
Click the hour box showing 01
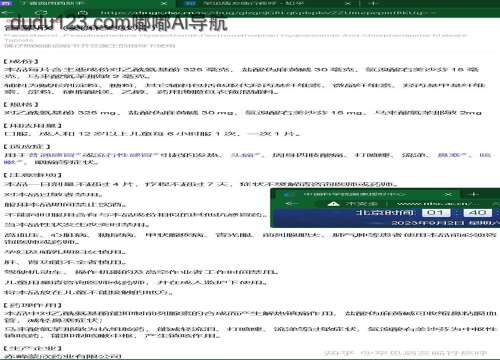point(436,212)
